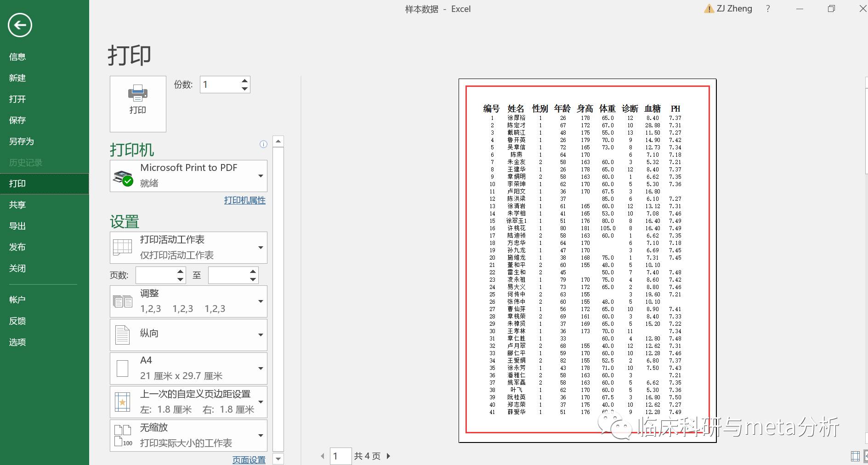Open printer info icon next to 打印机
Image resolution: width=868 pixels, height=465 pixels.
263,144
